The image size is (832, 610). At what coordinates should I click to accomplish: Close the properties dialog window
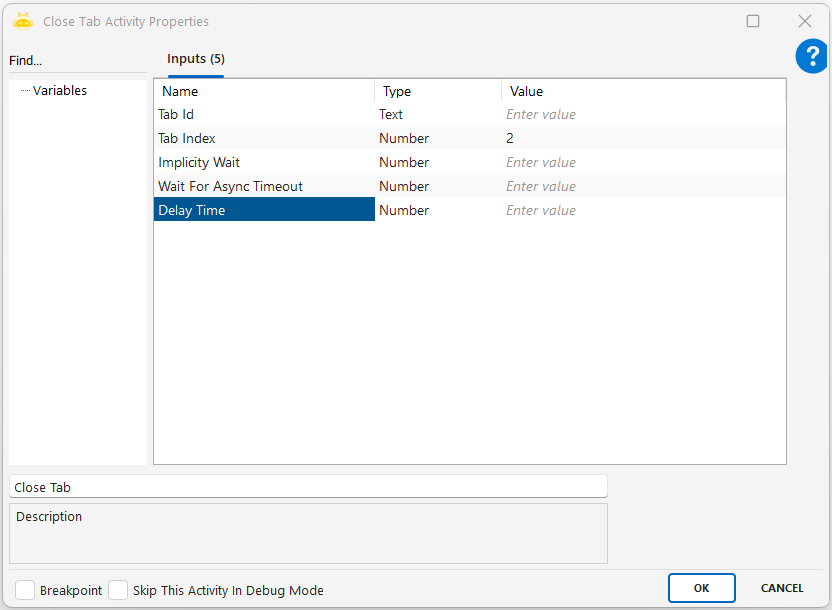[x=804, y=21]
